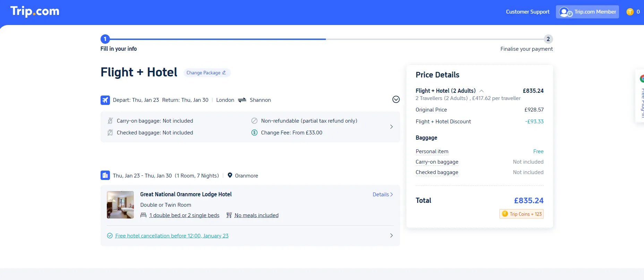Click the free cancellation checkmark icon
The image size is (644, 280).
click(110, 236)
